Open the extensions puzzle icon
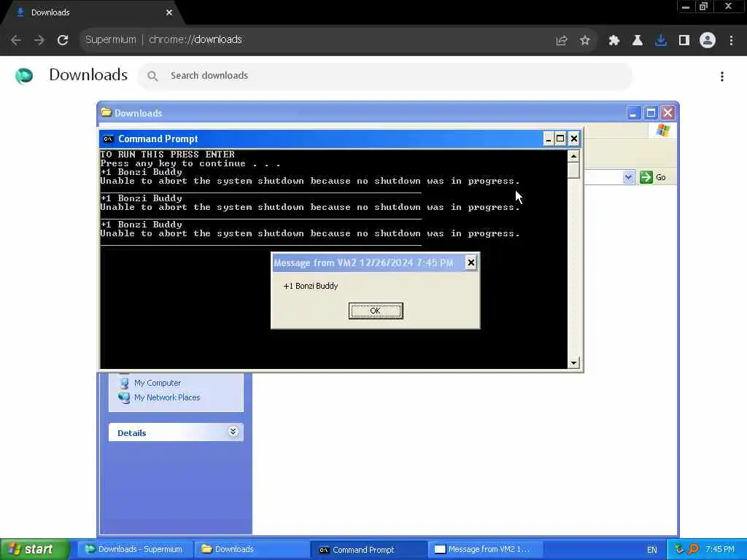Image resolution: width=747 pixels, height=560 pixels. [614, 41]
